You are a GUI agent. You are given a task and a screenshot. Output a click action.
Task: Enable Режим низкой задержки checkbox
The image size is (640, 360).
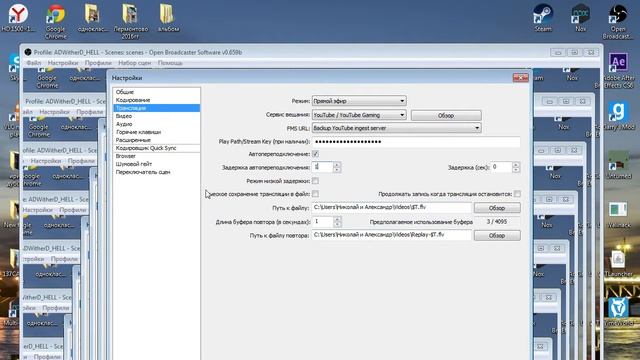315,181
